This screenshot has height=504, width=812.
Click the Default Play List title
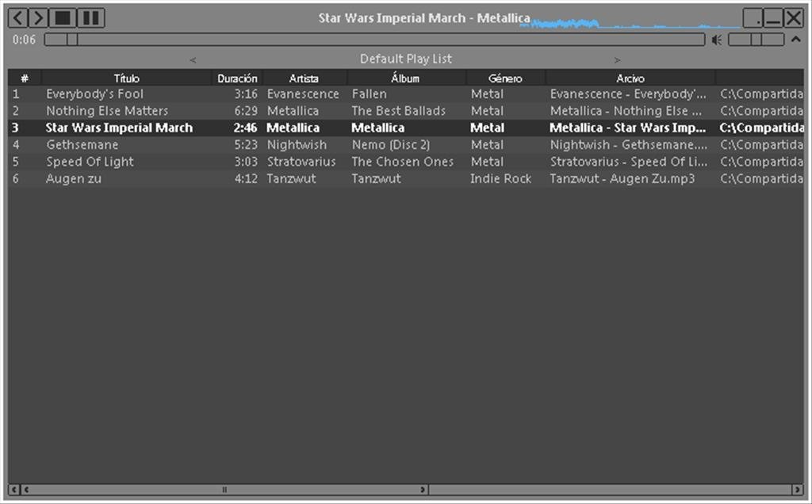(x=406, y=59)
